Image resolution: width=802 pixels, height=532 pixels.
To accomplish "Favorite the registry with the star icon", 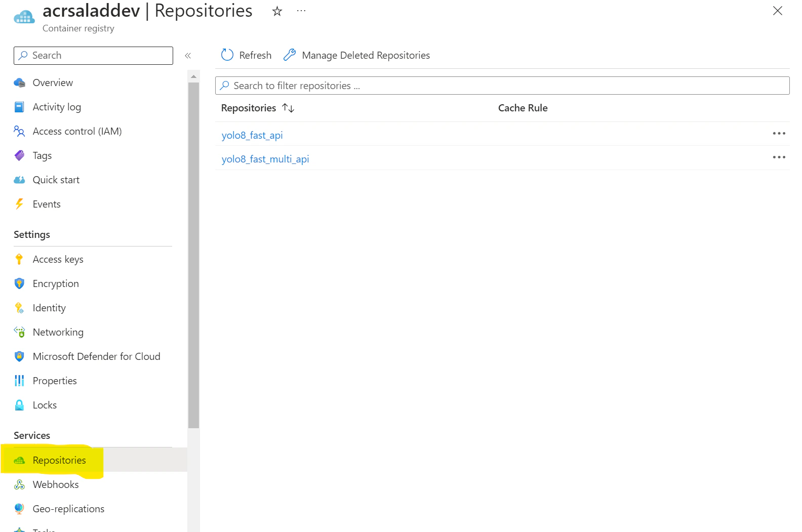I will click(x=277, y=11).
